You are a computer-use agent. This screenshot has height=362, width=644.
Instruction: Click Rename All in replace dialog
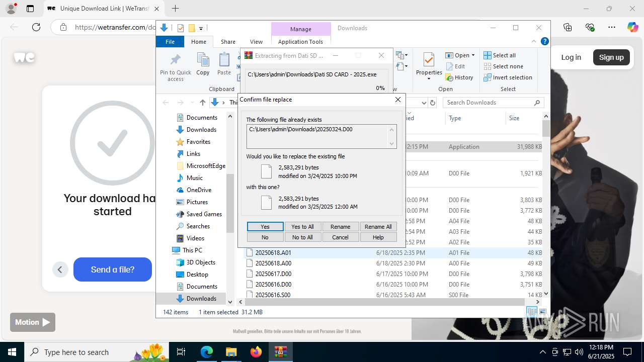(x=378, y=227)
